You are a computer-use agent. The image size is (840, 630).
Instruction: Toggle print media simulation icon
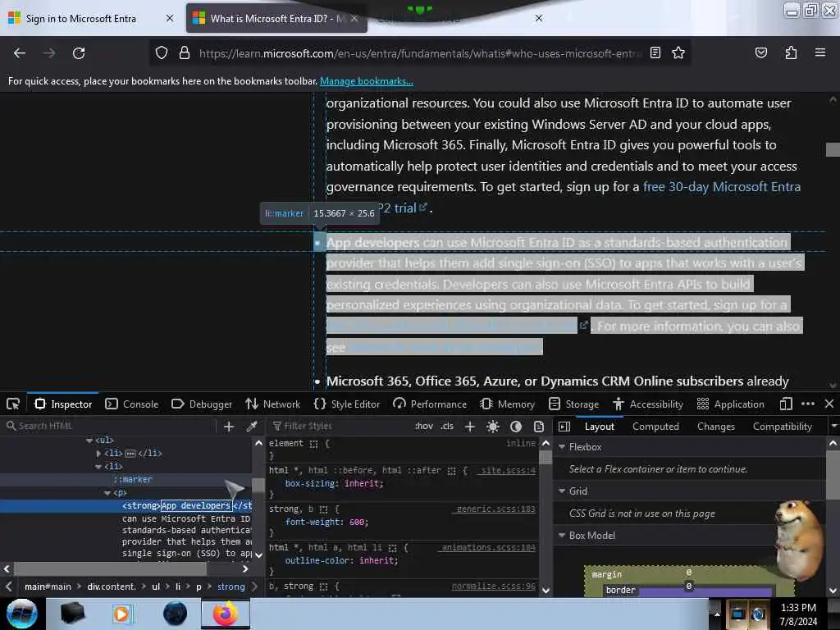point(539,427)
